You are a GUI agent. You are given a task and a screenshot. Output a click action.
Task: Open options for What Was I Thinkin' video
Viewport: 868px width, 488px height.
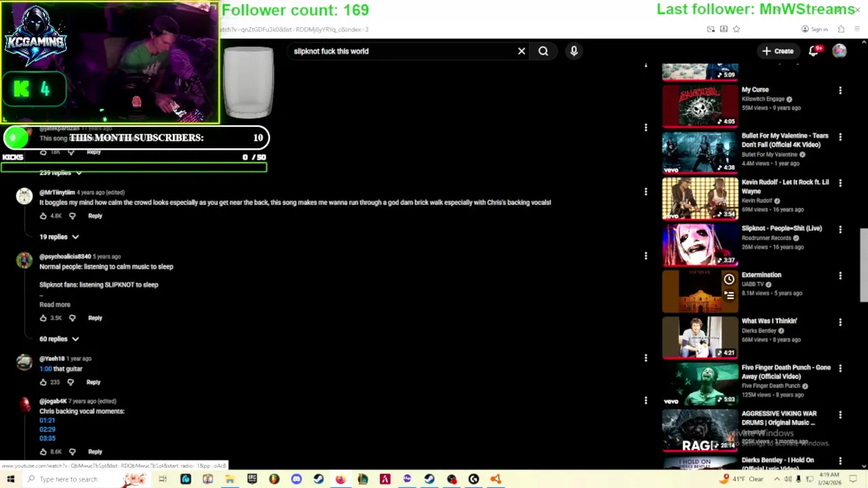(840, 322)
